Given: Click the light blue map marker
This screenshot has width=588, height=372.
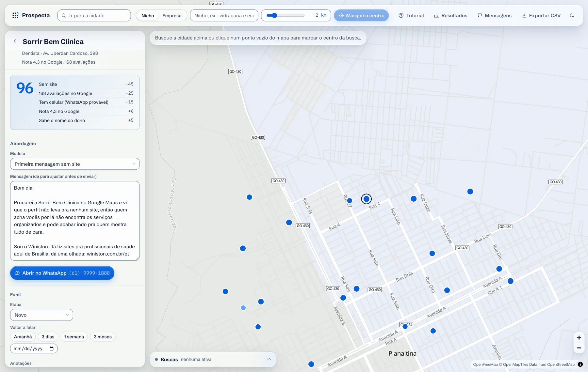Looking at the screenshot, I should [243, 308].
